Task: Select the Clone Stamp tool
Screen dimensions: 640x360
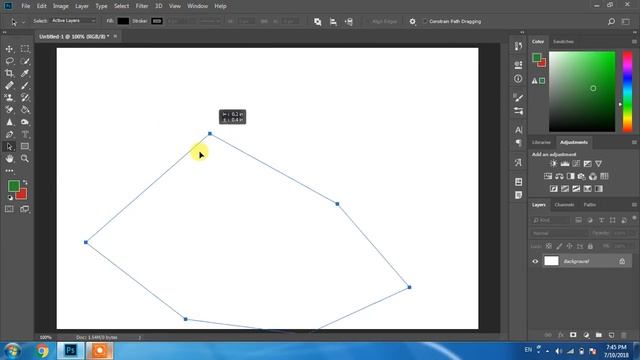Action: (9, 98)
